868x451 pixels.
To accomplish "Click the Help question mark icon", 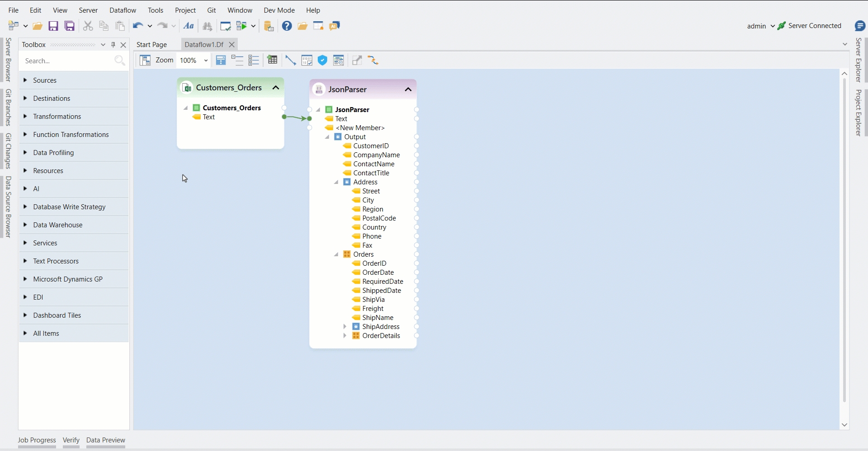I will pyautogui.click(x=287, y=26).
